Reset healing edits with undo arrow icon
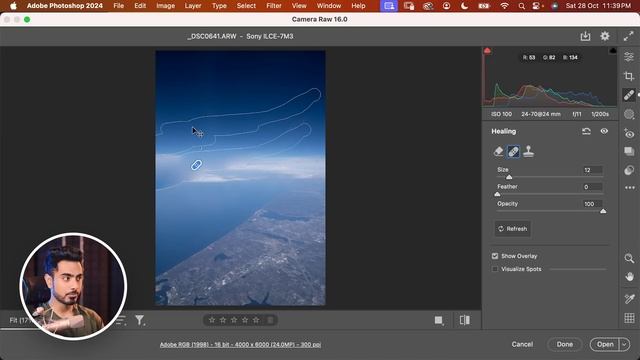The image size is (640, 360). click(x=586, y=131)
